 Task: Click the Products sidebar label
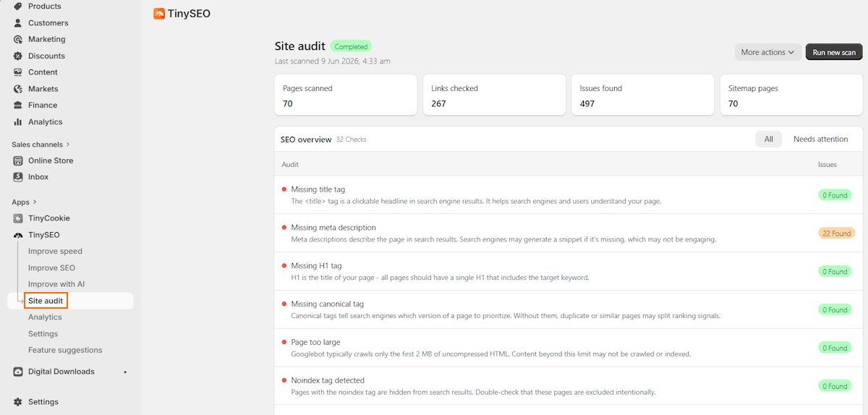tap(45, 6)
